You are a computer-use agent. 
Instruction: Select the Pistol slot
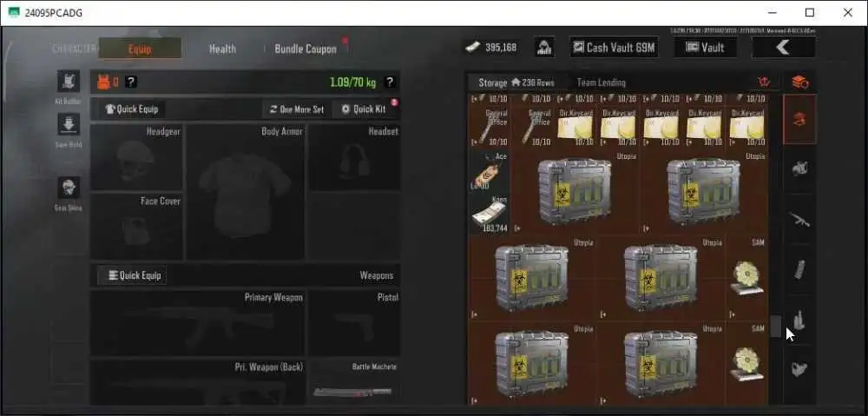354,322
